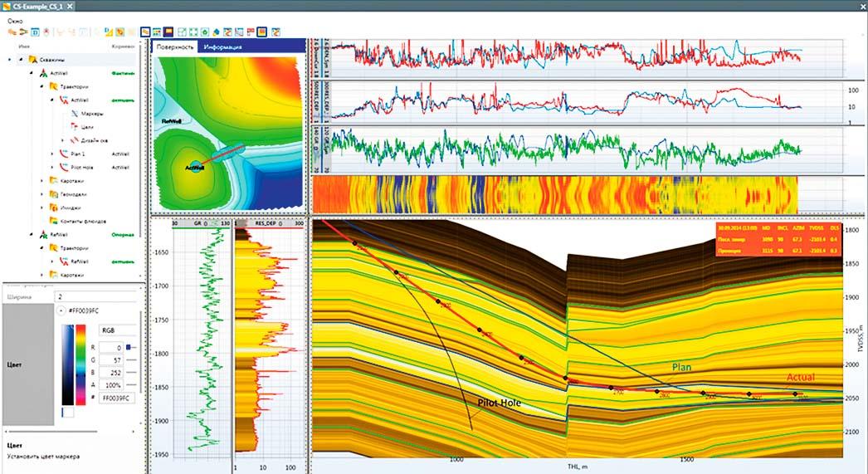Expand the Каротажи folder under ActWell

(x=42, y=180)
